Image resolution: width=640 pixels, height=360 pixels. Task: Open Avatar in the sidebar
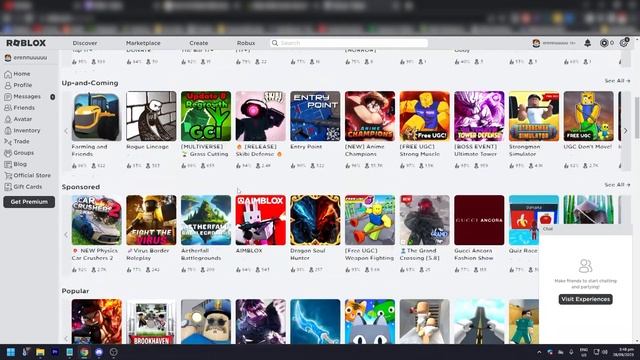[x=18, y=119]
